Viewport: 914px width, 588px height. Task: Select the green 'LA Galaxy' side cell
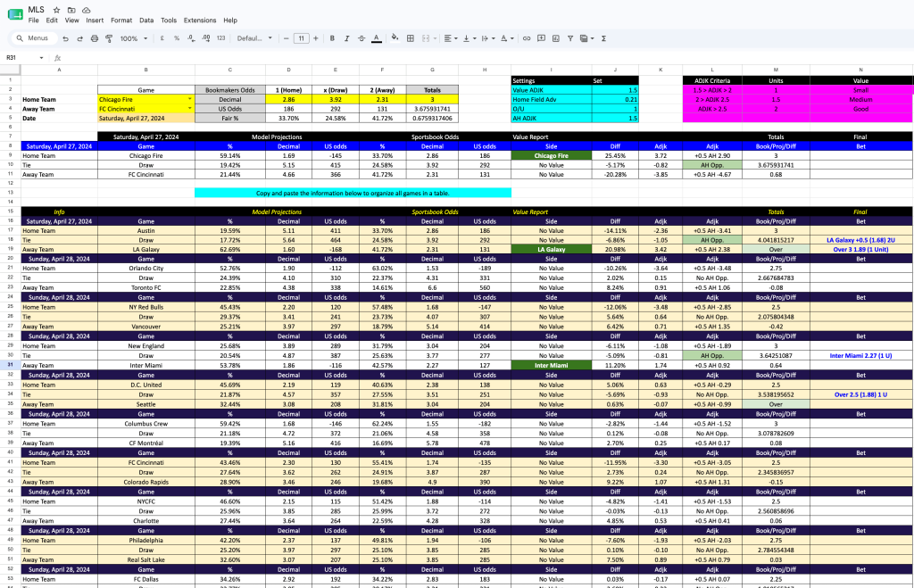(552, 250)
